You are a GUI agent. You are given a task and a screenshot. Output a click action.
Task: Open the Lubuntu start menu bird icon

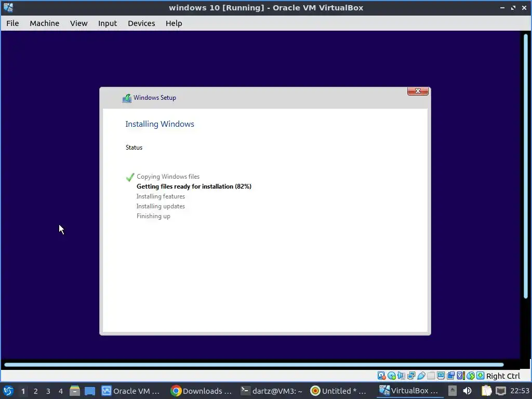point(8,391)
